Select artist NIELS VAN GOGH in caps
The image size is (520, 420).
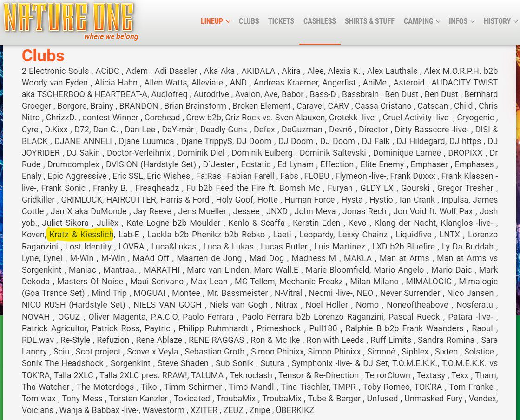[x=167, y=305]
